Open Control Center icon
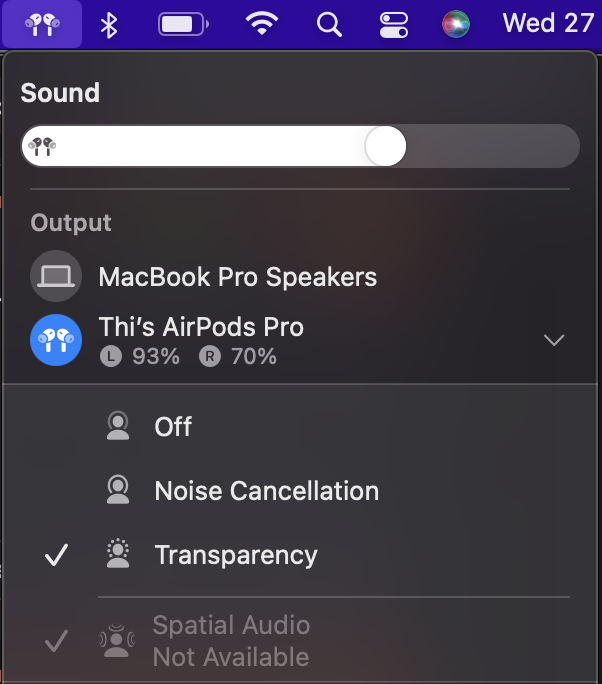The image size is (602, 684). (393, 25)
